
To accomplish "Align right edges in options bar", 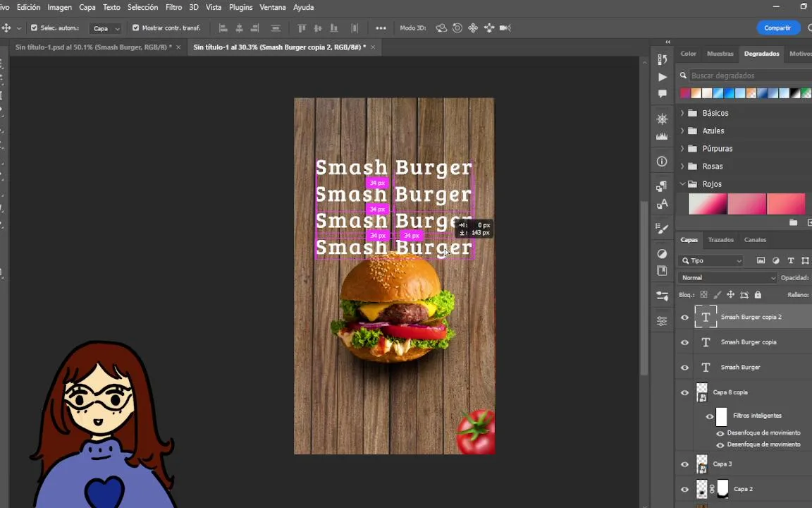I will tap(254, 28).
